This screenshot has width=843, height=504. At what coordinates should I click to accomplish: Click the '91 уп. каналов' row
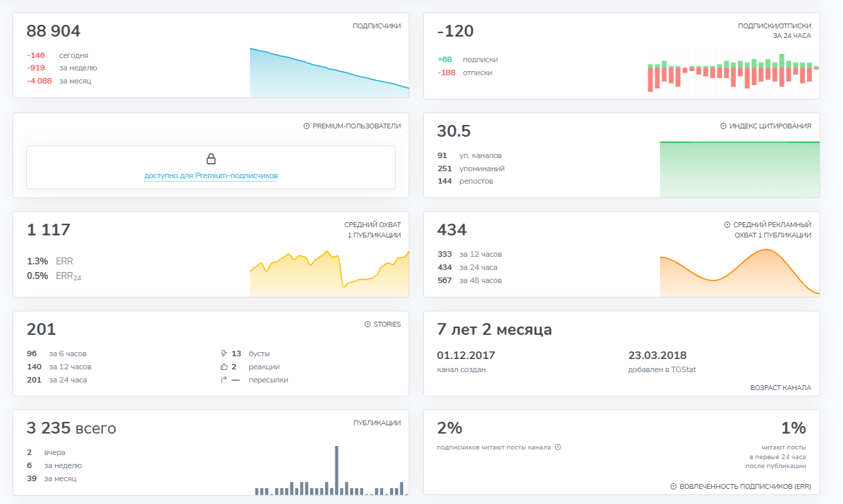(470, 155)
